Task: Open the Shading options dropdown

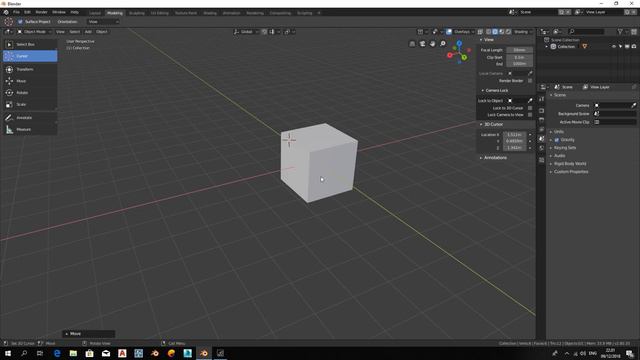Action: pos(522,31)
